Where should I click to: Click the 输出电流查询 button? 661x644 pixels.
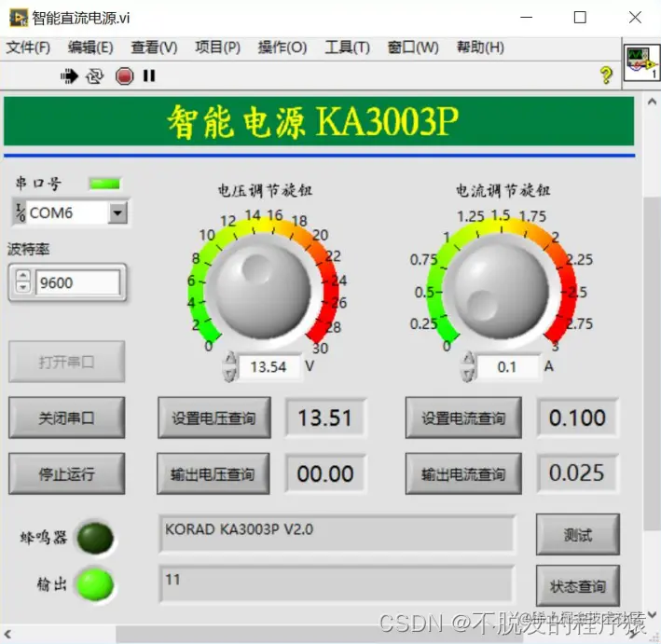463,474
